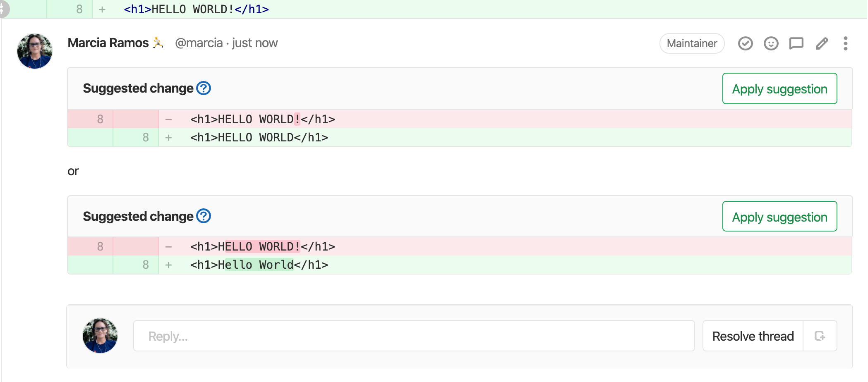Click help icon beside first Suggested change
This screenshot has height=382, width=868.
[204, 88]
